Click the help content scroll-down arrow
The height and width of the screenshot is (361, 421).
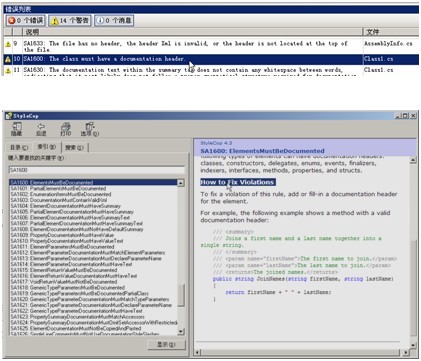point(413,345)
